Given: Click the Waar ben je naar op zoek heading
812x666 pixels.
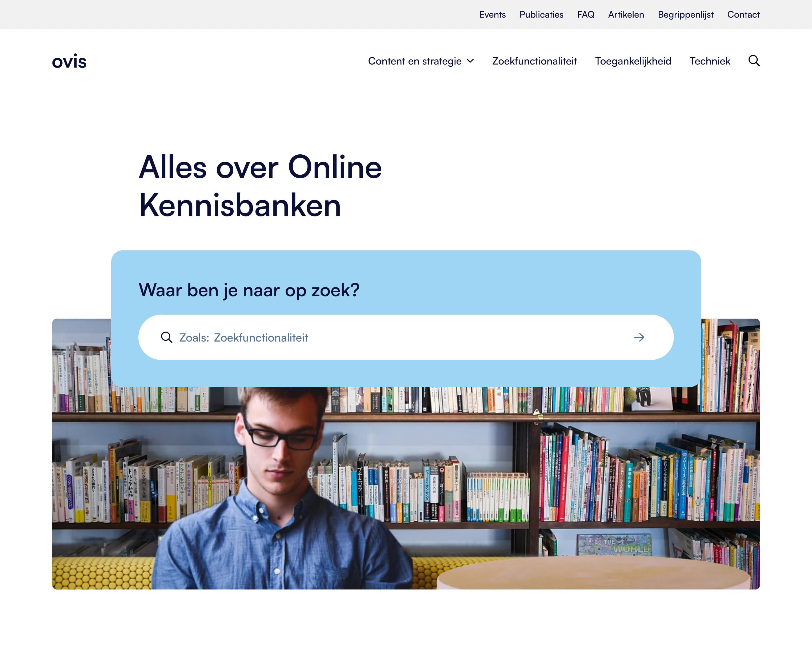Looking at the screenshot, I should tap(249, 290).
